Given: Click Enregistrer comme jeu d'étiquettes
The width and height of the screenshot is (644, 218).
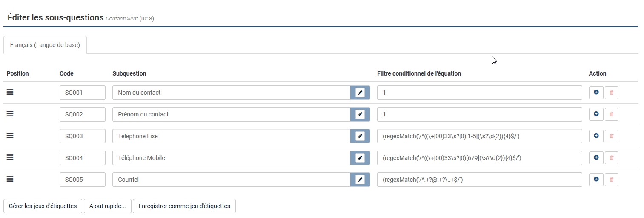Looking at the screenshot, I should [x=184, y=206].
